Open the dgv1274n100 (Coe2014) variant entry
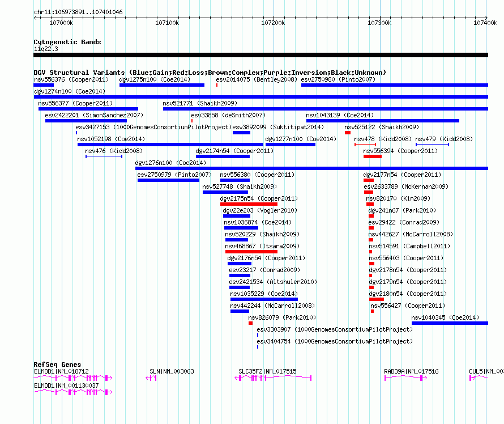The width and height of the screenshot is (504, 424). 70,91
